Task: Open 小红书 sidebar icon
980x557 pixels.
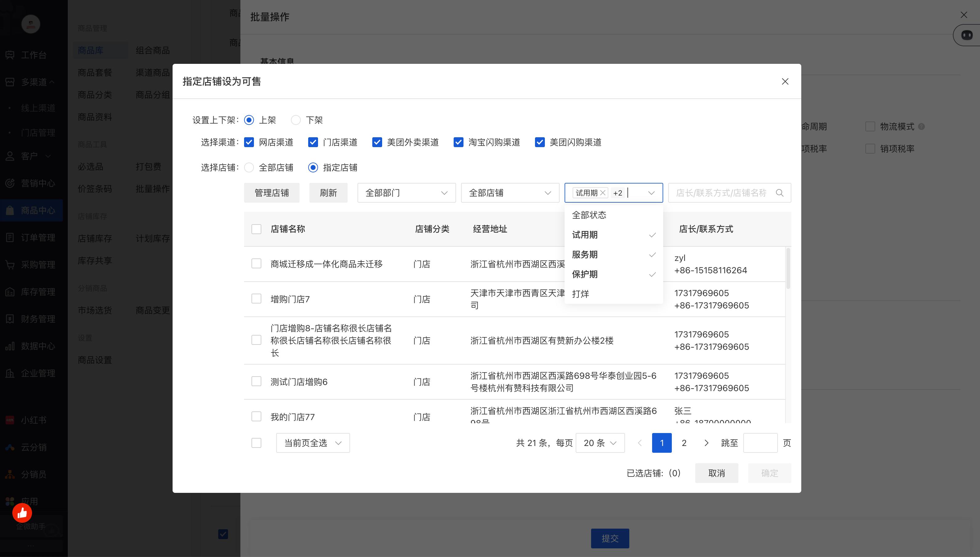Action: click(x=10, y=420)
